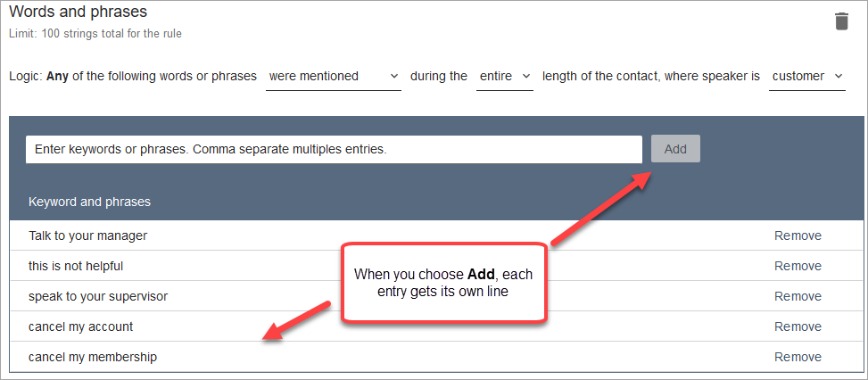
Task: Remove the 'Talk to your manager' phrase
Action: [798, 235]
